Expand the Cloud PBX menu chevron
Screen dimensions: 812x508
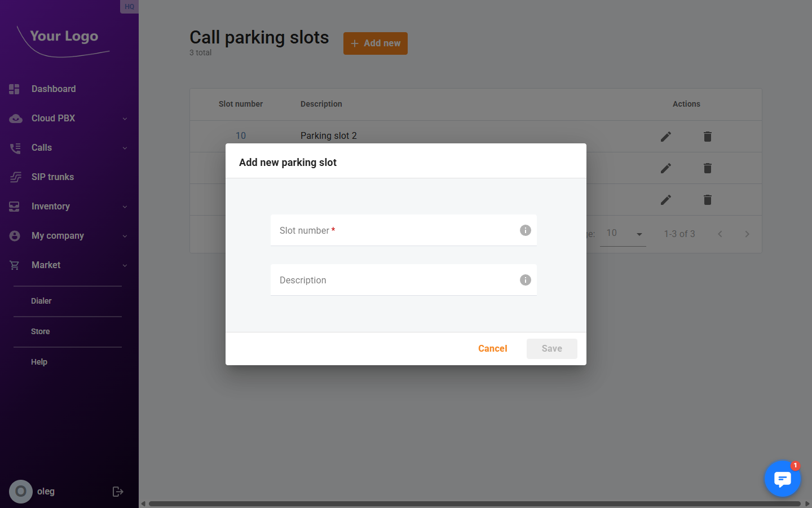125,118
